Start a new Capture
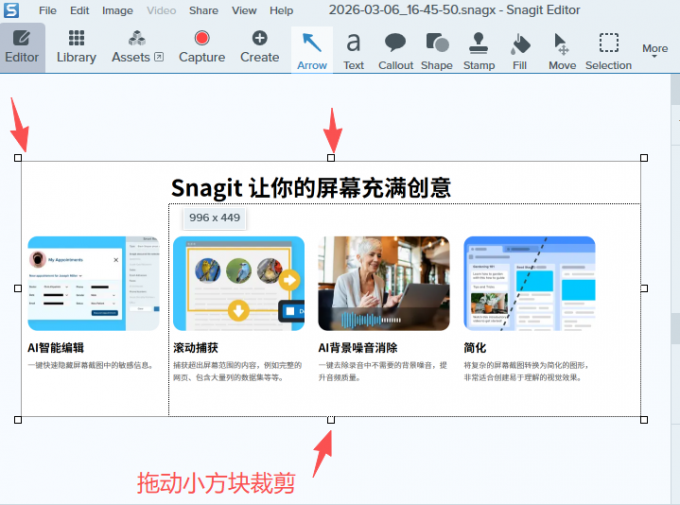The image size is (680, 505). pyautogui.click(x=202, y=47)
